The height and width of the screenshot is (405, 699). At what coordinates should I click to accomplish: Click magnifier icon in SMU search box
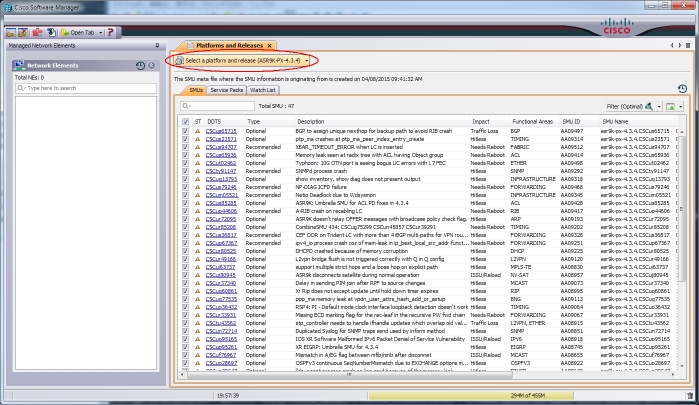pyautogui.click(x=186, y=106)
